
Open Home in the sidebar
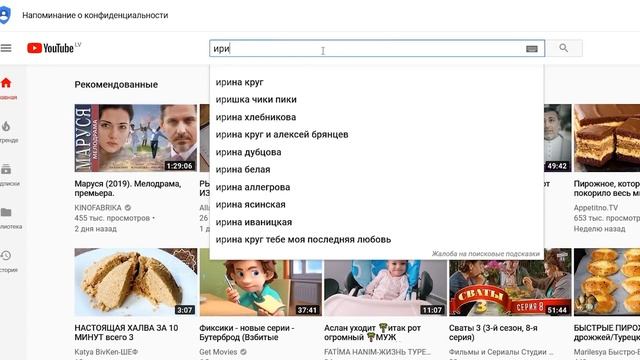pyautogui.click(x=6, y=83)
